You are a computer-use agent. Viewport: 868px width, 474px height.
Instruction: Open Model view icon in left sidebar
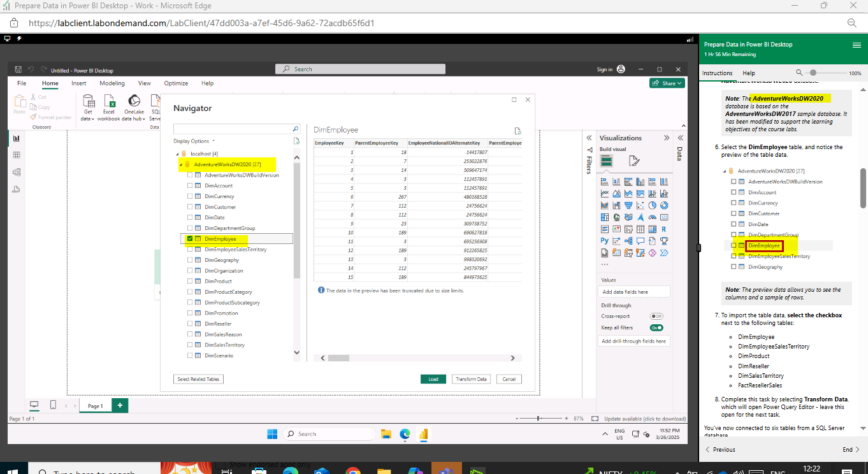coord(16,172)
